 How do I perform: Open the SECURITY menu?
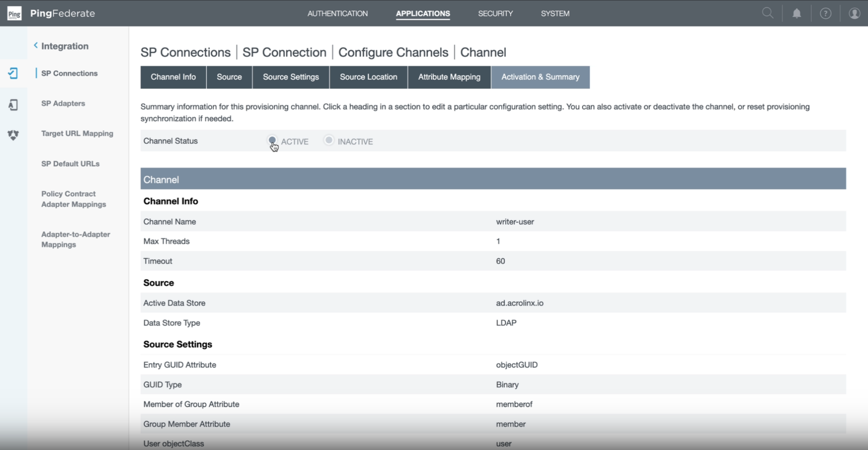pyautogui.click(x=495, y=13)
